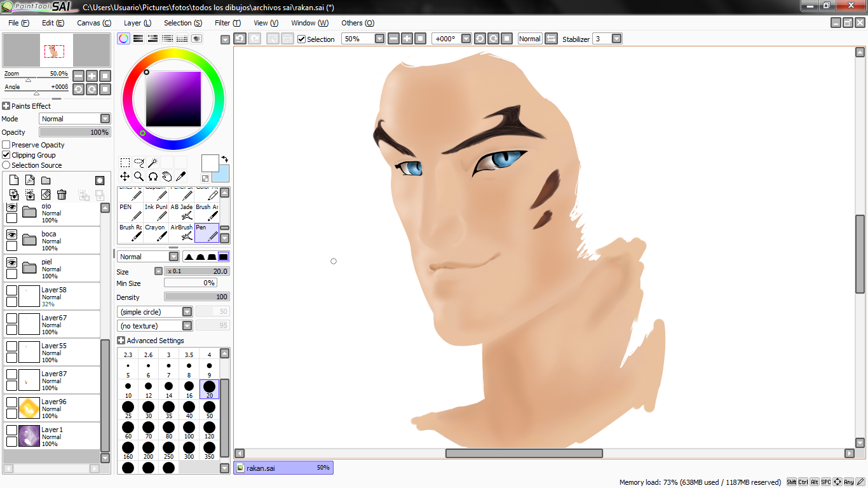
Task: Uncheck Clipping Group
Action: [6, 155]
